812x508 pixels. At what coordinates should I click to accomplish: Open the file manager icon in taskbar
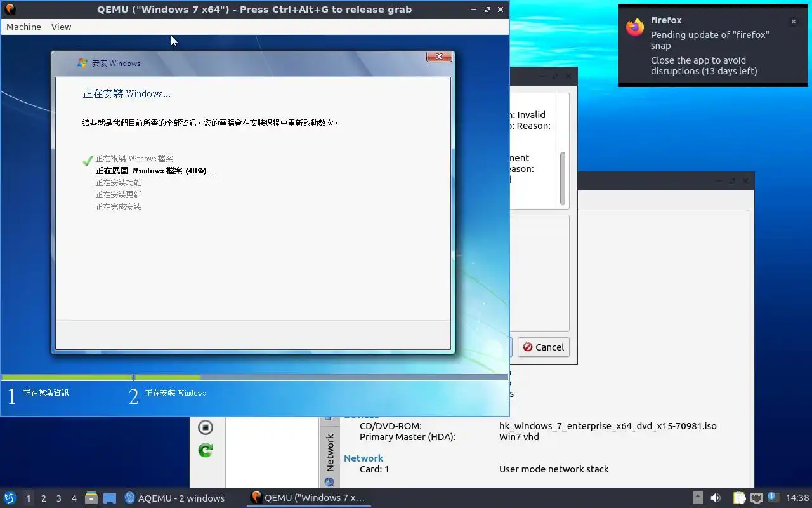(91, 498)
